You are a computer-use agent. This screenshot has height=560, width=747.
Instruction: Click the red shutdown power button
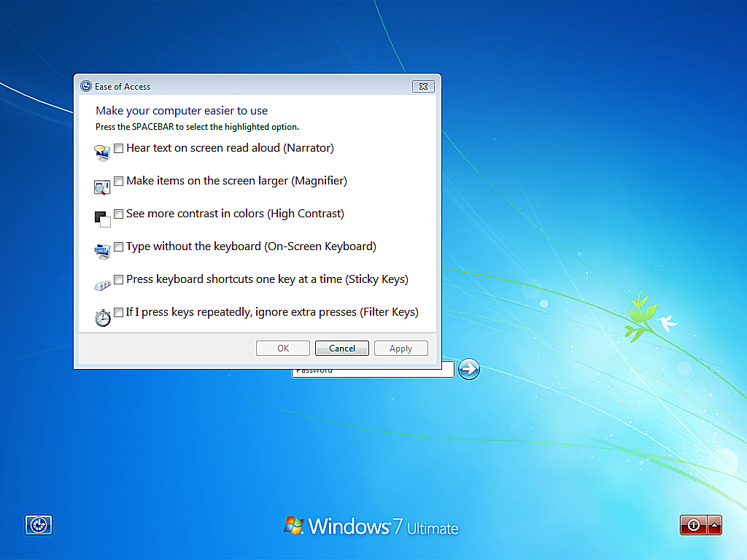(693, 525)
